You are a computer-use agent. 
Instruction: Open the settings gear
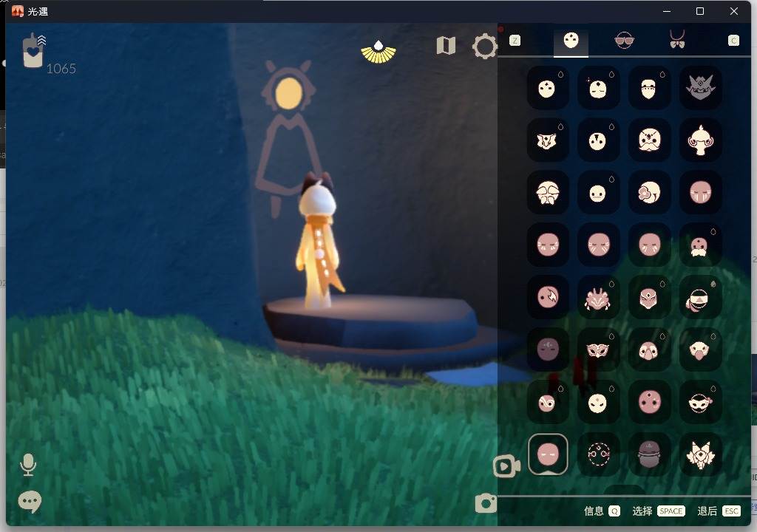pyautogui.click(x=484, y=47)
